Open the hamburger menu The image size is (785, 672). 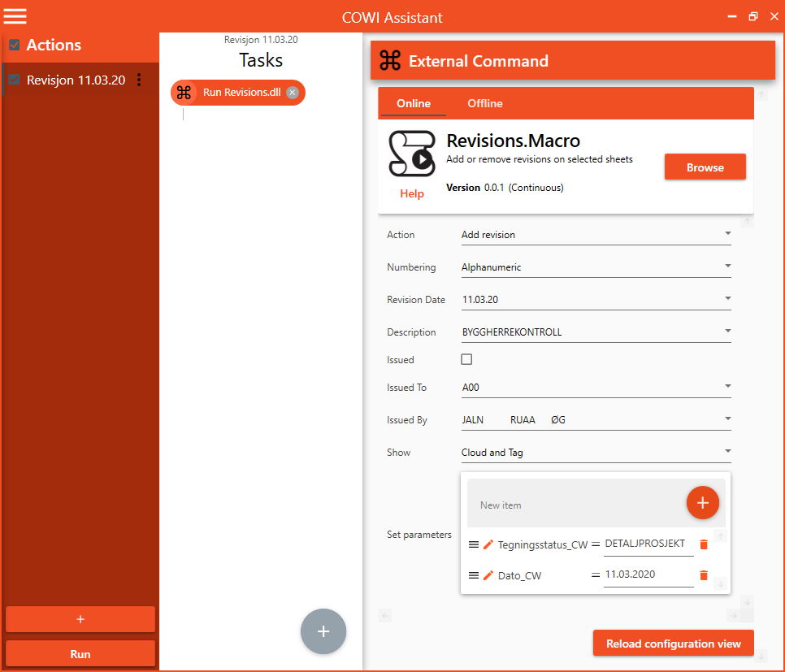click(x=15, y=16)
